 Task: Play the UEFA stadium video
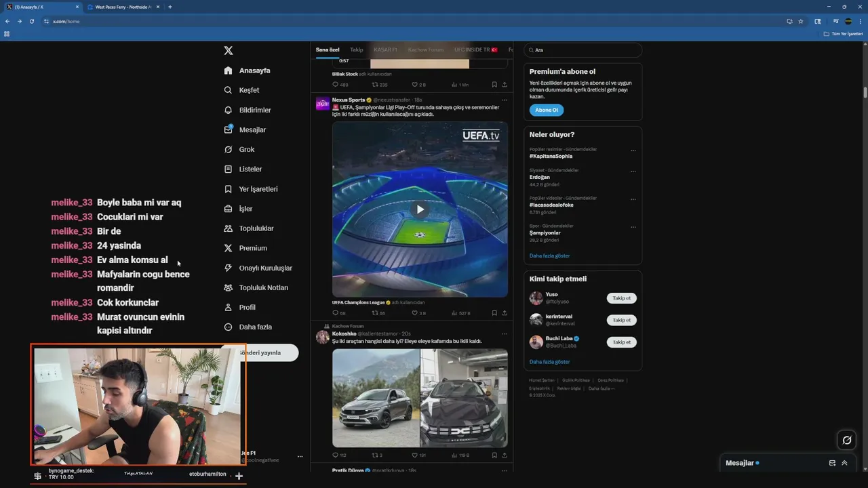coord(420,209)
